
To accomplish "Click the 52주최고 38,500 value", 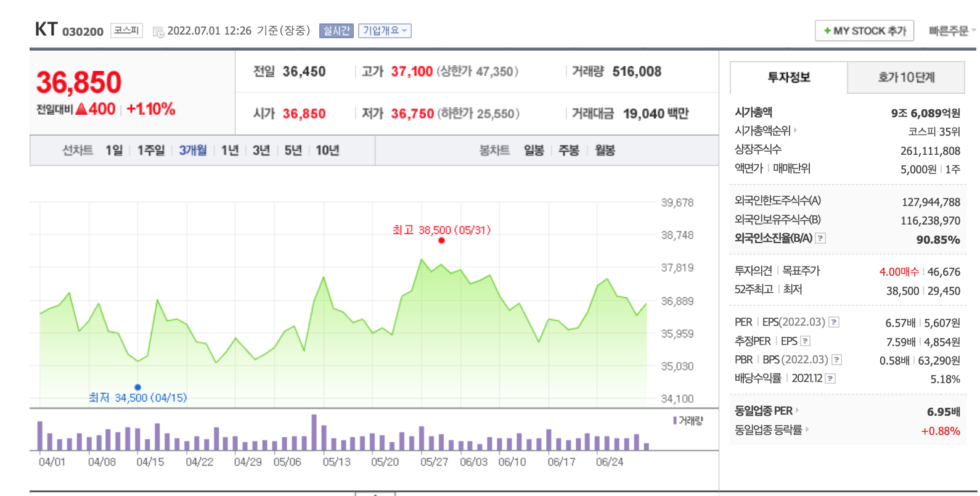I will click(902, 291).
